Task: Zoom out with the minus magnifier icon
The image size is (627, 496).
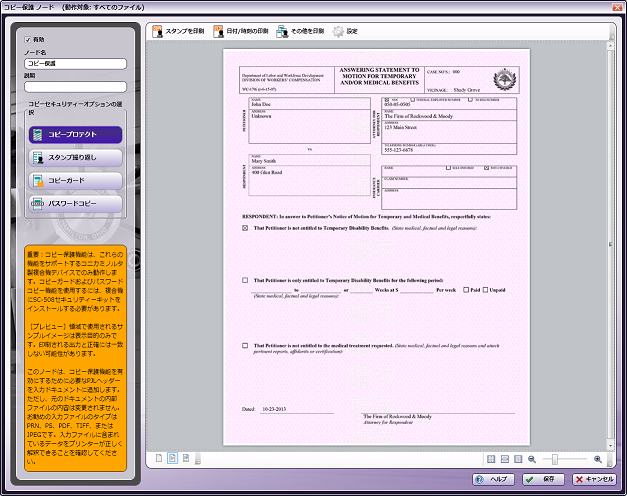Action: click(x=531, y=459)
